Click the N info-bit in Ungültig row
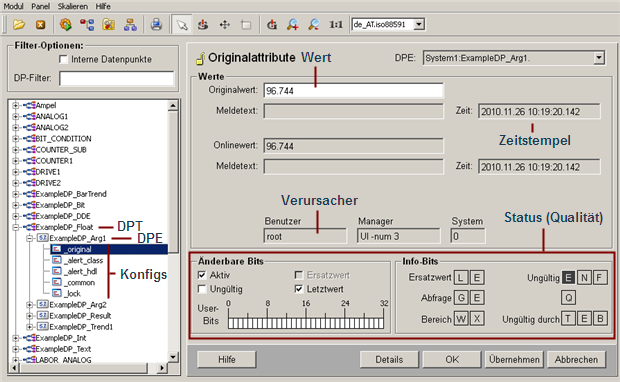620x382 pixels. [x=584, y=278]
